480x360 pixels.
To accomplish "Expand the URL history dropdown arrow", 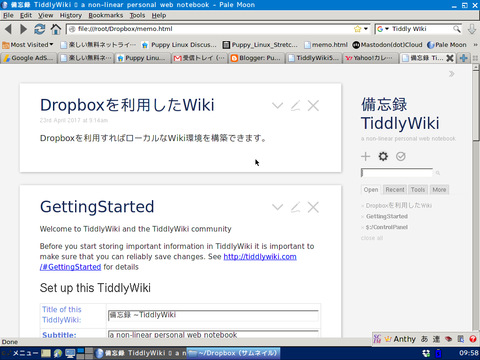I will tap(366, 29).
